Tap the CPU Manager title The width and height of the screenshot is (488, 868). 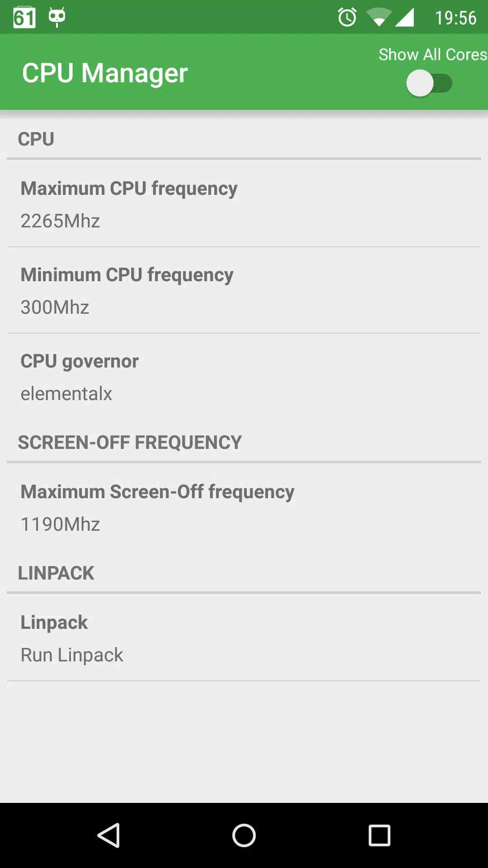point(105,73)
